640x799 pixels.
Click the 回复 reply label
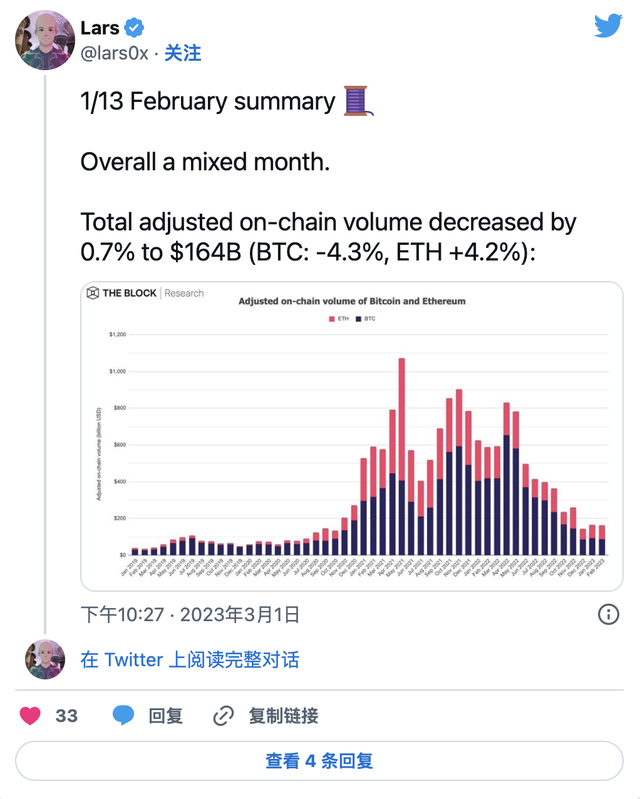(166, 715)
